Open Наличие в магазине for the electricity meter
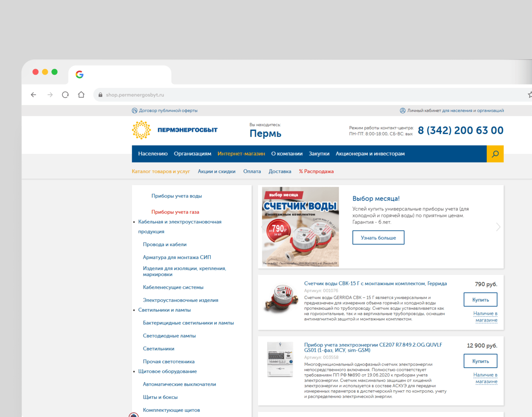The image size is (532, 417). 485,378
